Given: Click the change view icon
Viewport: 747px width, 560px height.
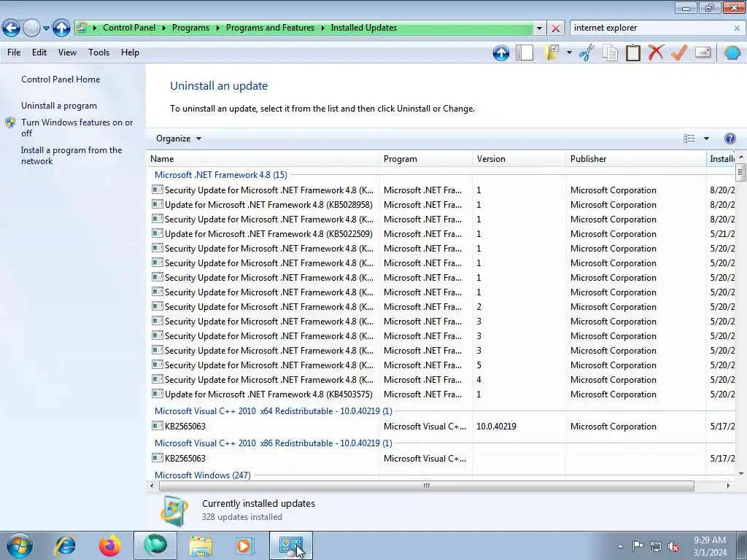Looking at the screenshot, I should [689, 138].
